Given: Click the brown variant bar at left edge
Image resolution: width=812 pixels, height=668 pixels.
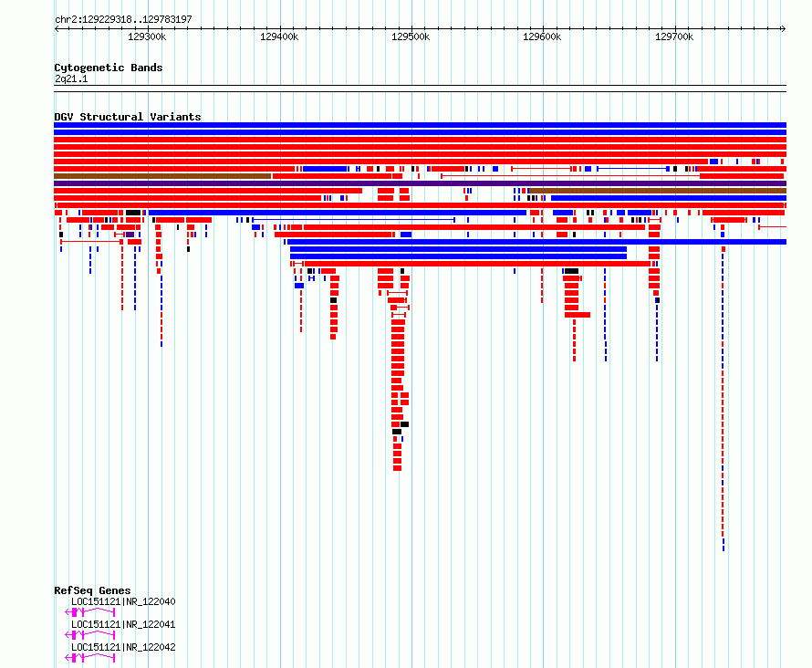Looking at the screenshot, I should pyautogui.click(x=162, y=176).
